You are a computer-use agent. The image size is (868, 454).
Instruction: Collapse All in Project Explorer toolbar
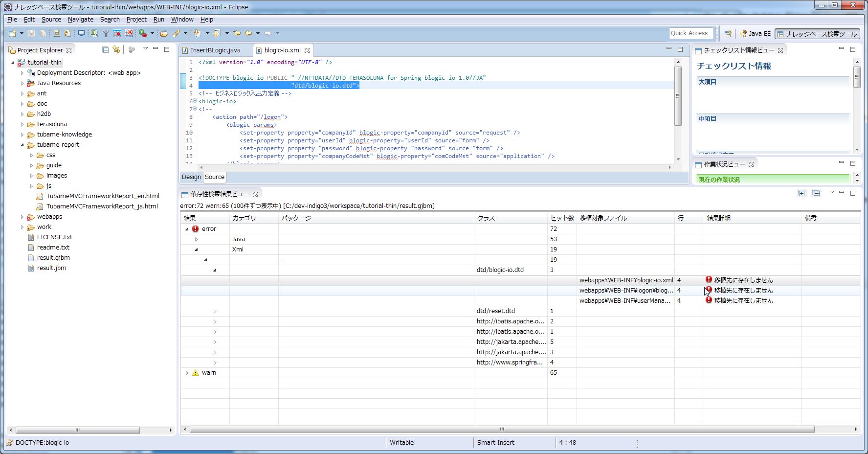(x=105, y=49)
